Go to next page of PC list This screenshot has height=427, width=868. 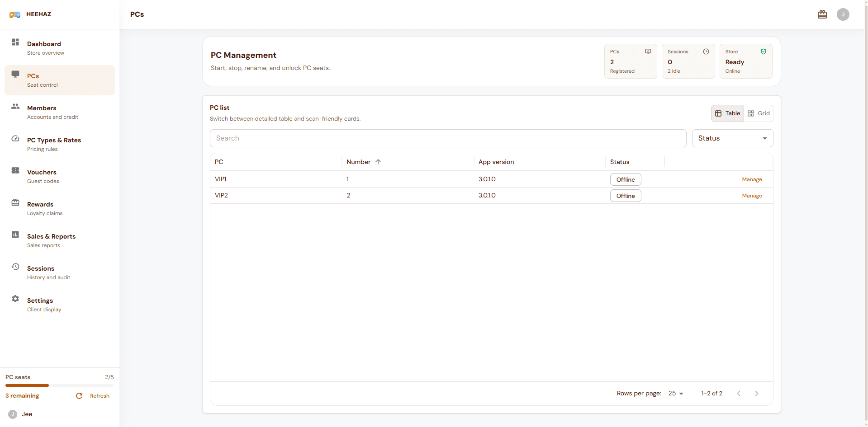[757, 394]
